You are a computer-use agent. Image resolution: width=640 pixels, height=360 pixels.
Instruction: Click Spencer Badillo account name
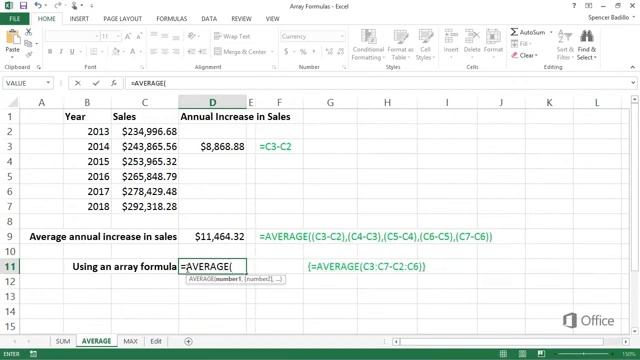click(609, 18)
